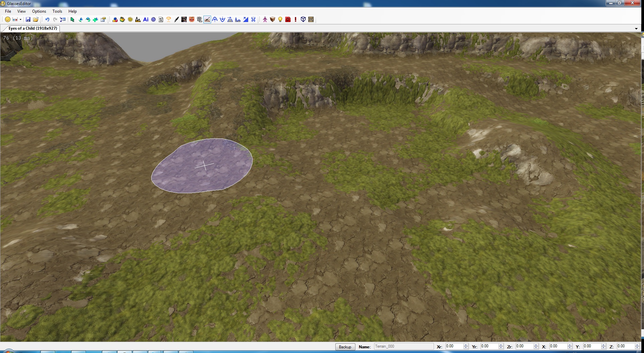Select the paint brush tool icon

point(176,20)
